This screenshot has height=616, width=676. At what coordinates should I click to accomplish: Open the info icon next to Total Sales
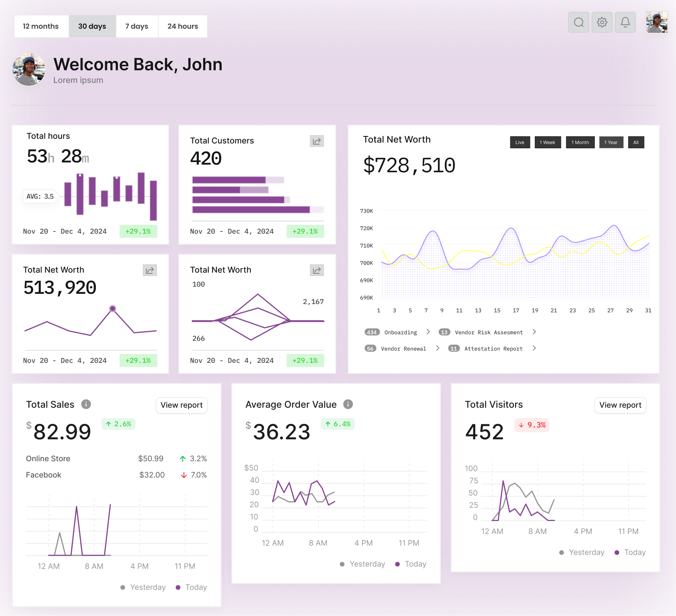click(x=86, y=404)
